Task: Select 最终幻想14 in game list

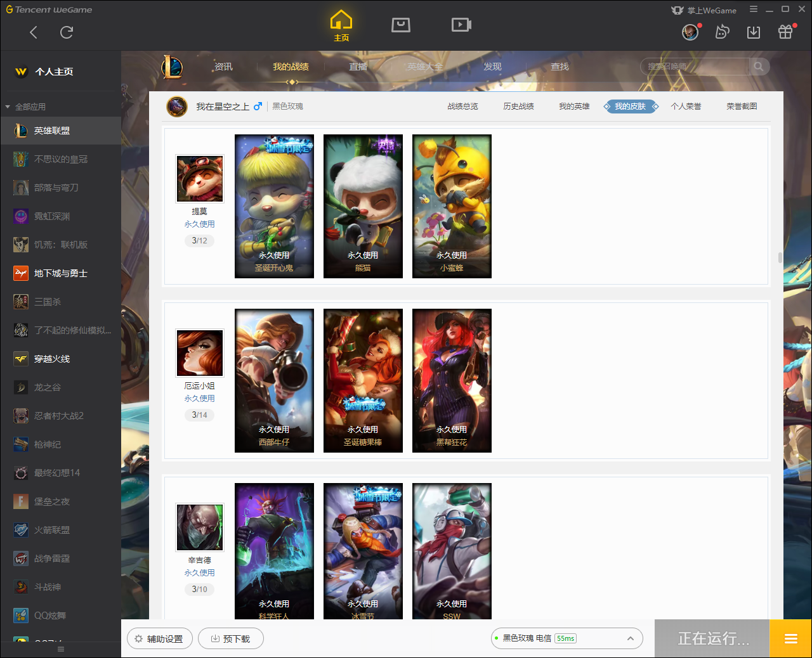Action: pos(60,473)
